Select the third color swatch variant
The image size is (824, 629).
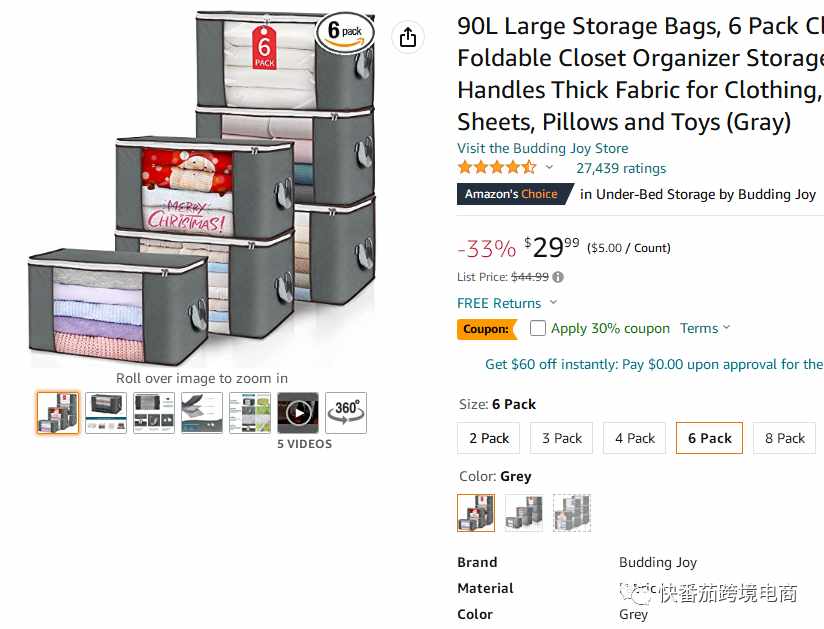(572, 513)
